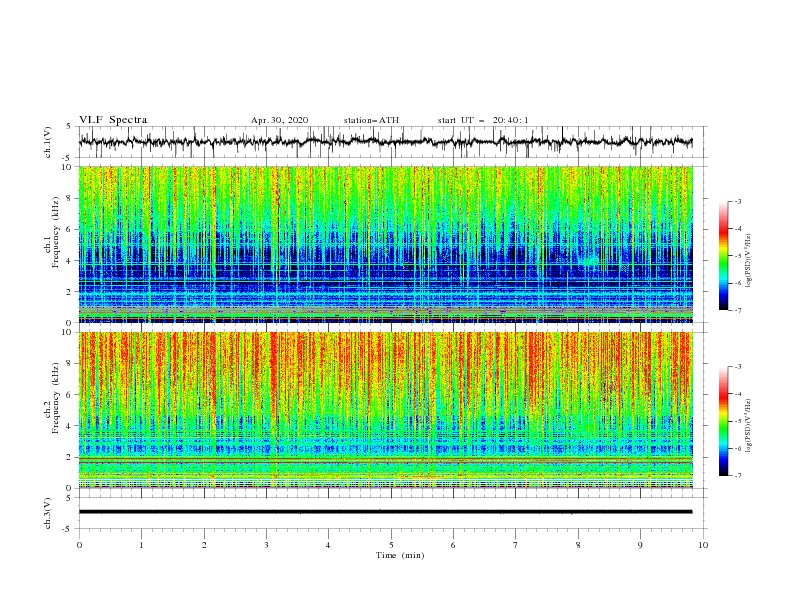The height and width of the screenshot is (612, 792).
Task: Click the ch.2 spectrogram color scale bar
Action: [x=723, y=421]
